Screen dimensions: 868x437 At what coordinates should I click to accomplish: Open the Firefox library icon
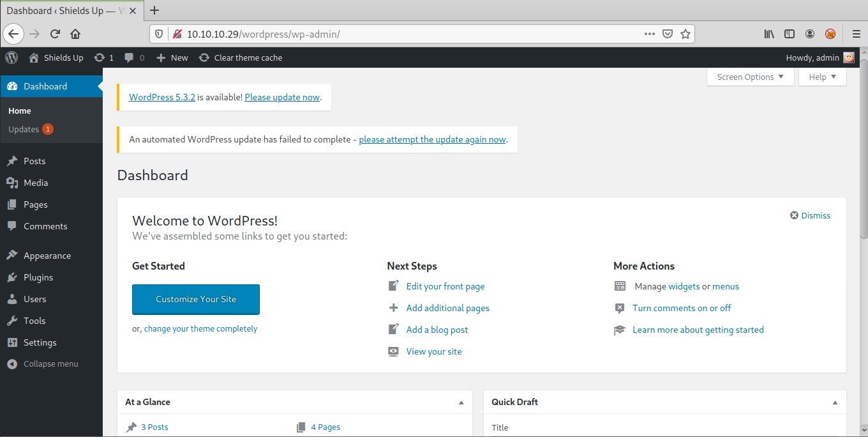(769, 34)
